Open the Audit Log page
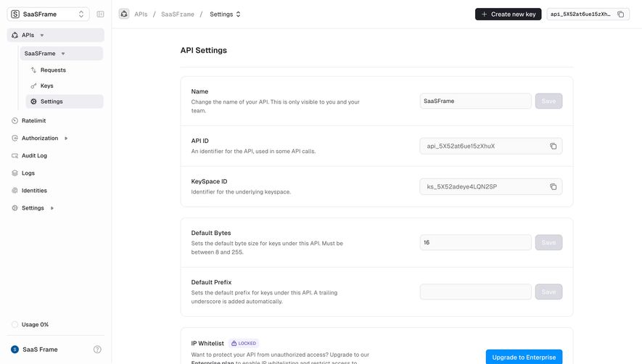This screenshot has width=642, height=364. pos(34,156)
